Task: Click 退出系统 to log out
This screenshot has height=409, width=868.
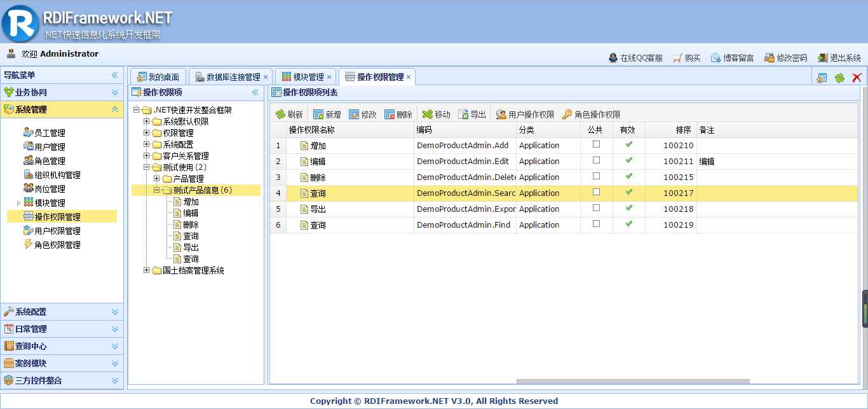Action: click(839, 58)
